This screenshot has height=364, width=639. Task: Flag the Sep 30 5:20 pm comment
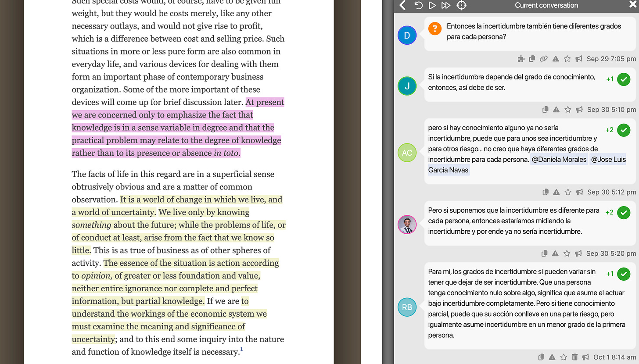pos(556,253)
